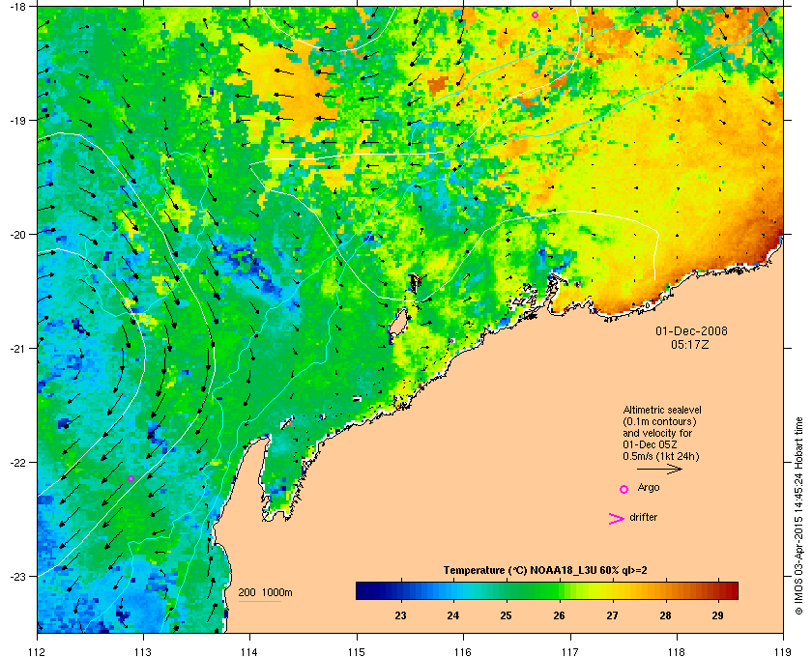Click the colorbar tick label '27'
This screenshot has height=657, width=812.
coord(612,615)
